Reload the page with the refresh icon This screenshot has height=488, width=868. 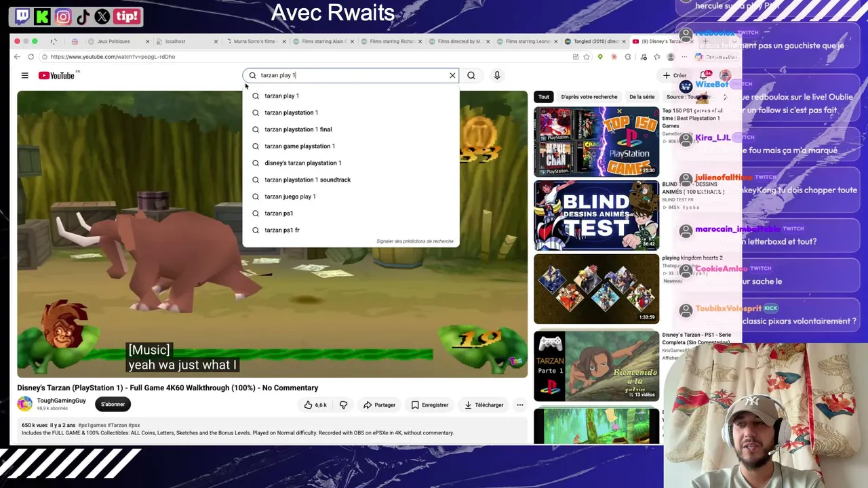point(31,57)
